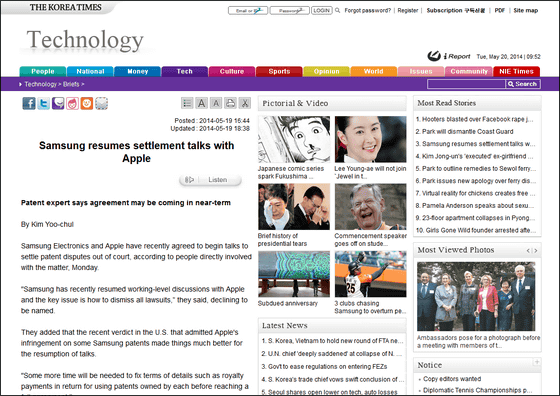The image size is (560, 396).
Task: Click the pink face share icon
Action: pos(72,104)
